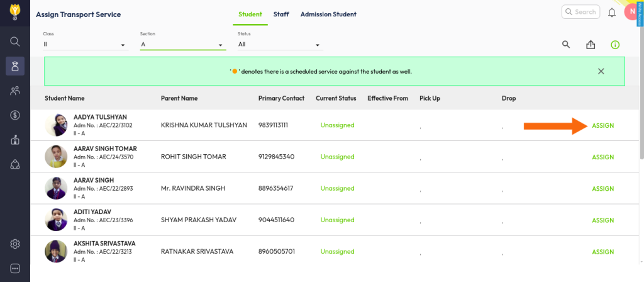Screen dimensions: 644x282
Task: Click the Search field at top right
Action: point(580,12)
